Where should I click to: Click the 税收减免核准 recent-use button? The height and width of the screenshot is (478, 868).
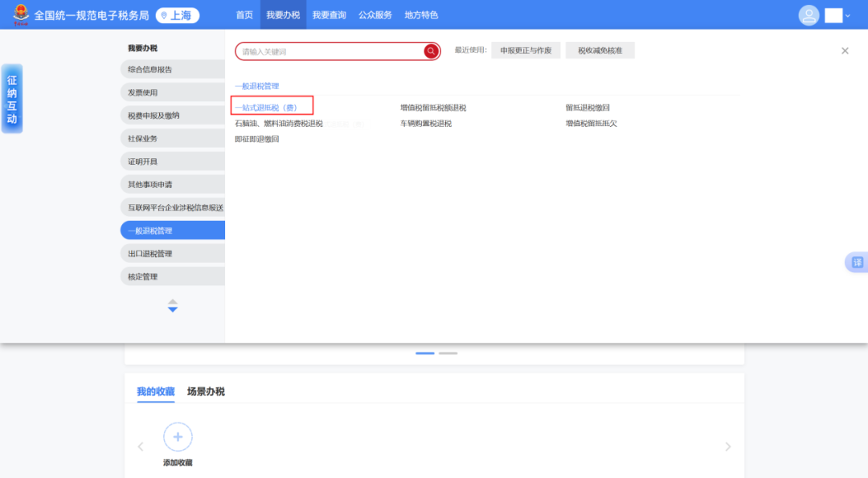click(x=600, y=50)
